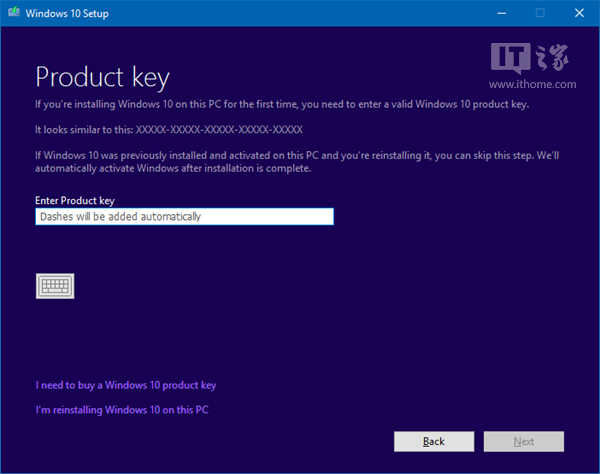Click the Windows 10 Setup title bar icon
This screenshot has width=600, height=474.
(x=14, y=13)
